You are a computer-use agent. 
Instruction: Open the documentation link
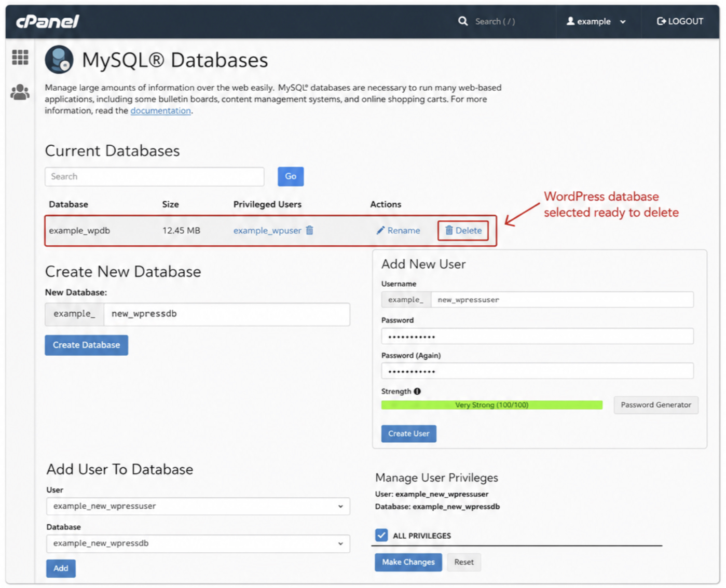point(161,111)
